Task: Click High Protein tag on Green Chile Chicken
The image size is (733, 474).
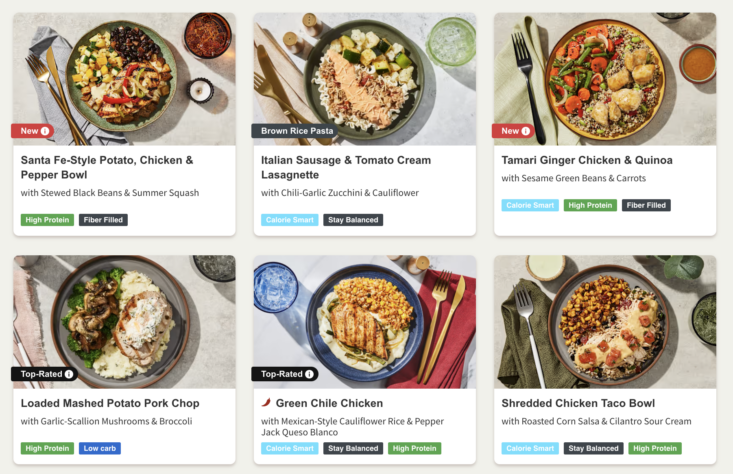Action: pos(414,448)
